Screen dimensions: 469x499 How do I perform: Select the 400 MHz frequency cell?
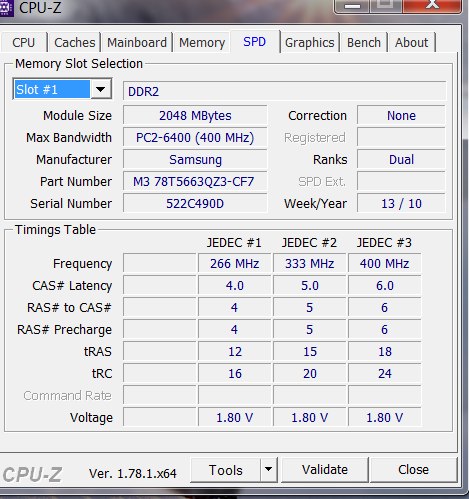385,264
